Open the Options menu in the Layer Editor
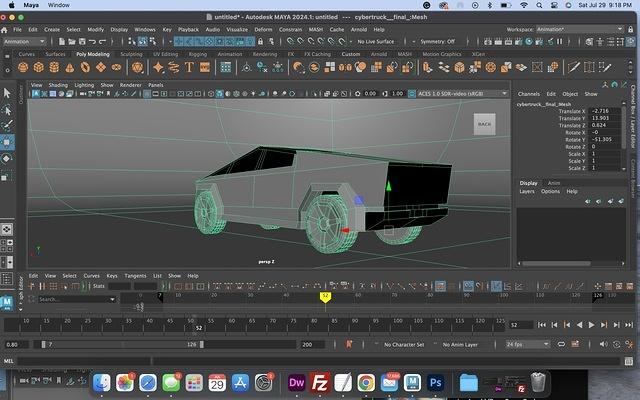This screenshot has height=400, width=640. coord(550,191)
